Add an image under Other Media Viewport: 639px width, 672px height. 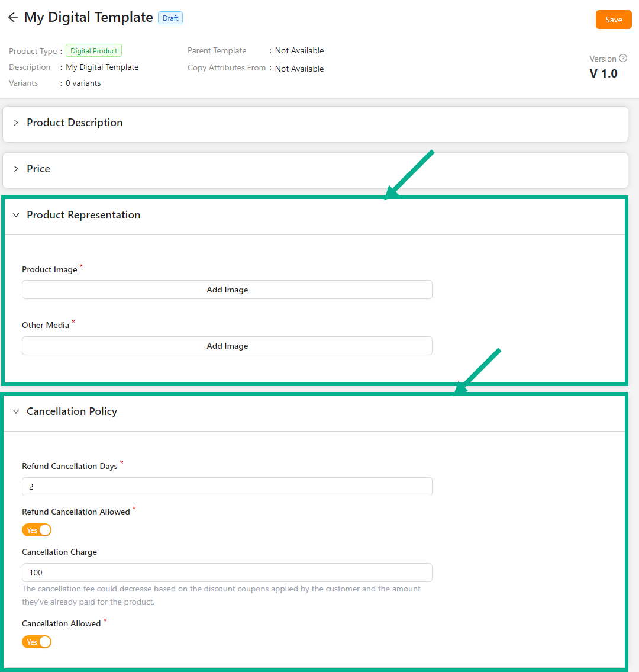pyautogui.click(x=227, y=346)
